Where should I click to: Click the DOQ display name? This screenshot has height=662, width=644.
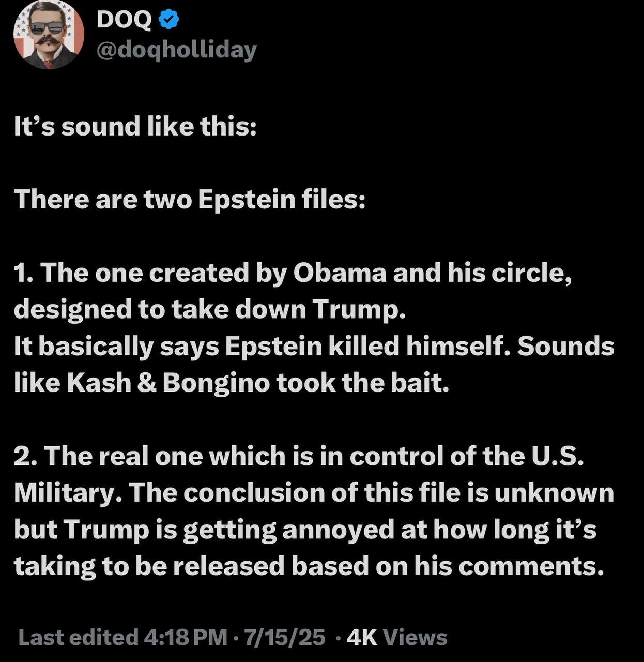tap(124, 20)
